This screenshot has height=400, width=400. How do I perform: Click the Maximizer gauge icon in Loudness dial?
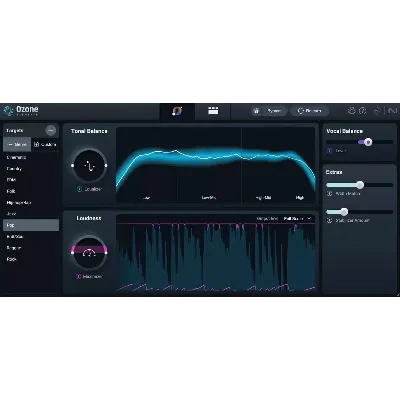pos(89,253)
